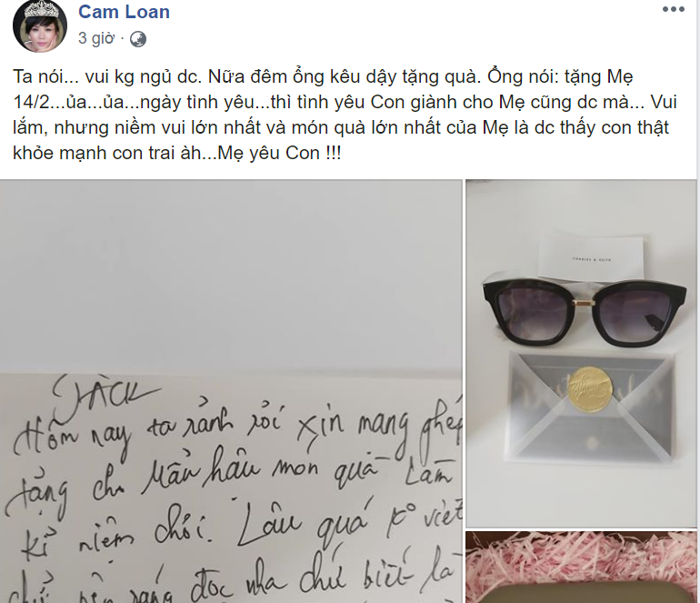The image size is (700, 603).
Task: Open the "3 giờ" post timestamp
Action: [x=96, y=38]
